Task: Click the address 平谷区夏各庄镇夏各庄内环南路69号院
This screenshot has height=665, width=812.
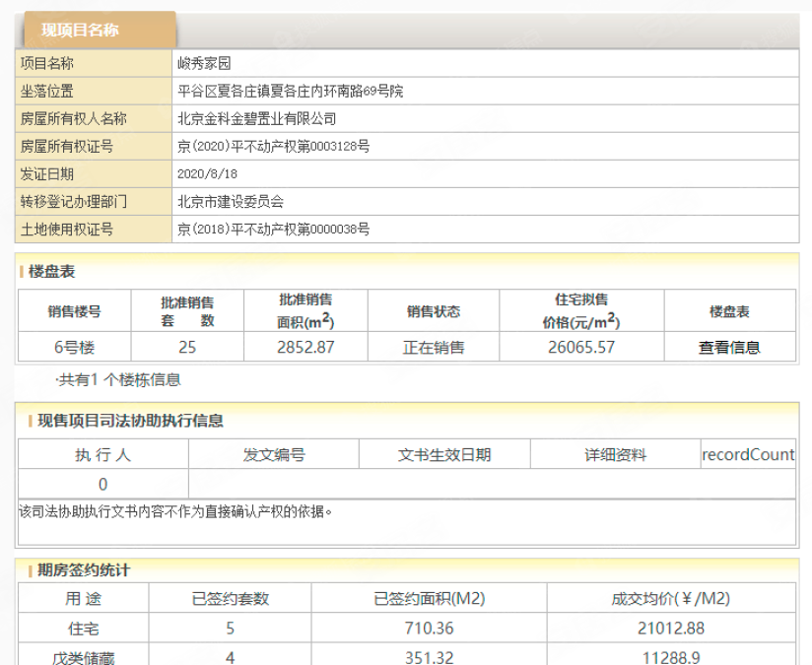Action: (x=290, y=92)
